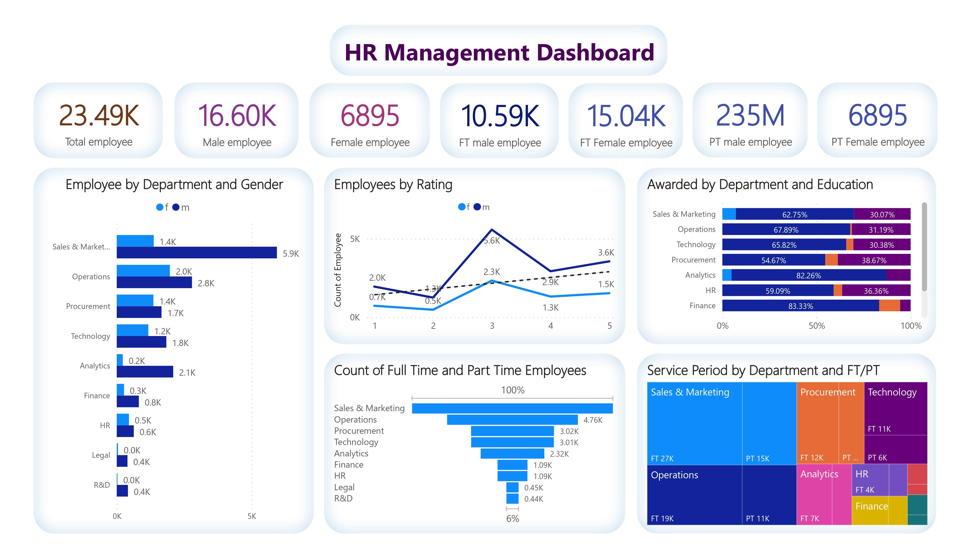Click the female line endpoint at rating 5 (1.5K)
Viewport: 969px width, 560px height.
609,293
